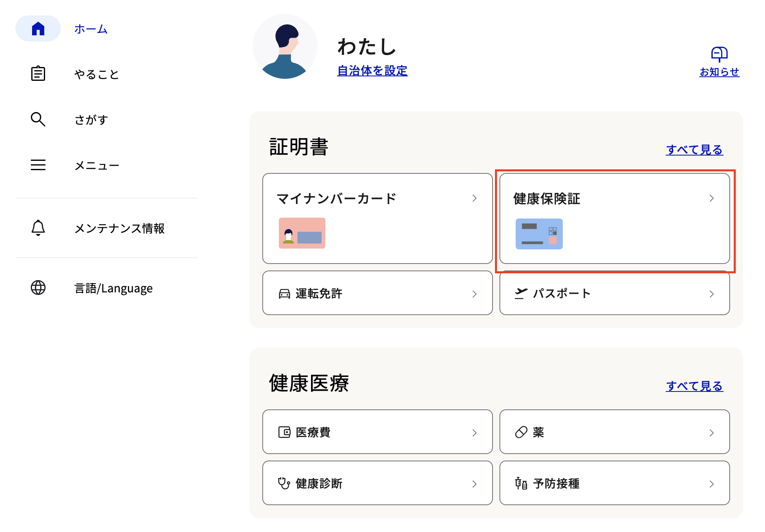Open the お知らせ mailbox icon

tap(719, 54)
